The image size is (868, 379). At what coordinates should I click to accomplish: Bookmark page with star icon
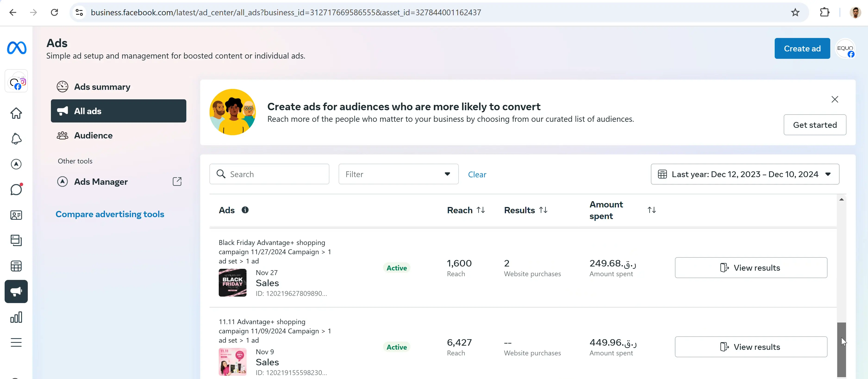tap(795, 13)
